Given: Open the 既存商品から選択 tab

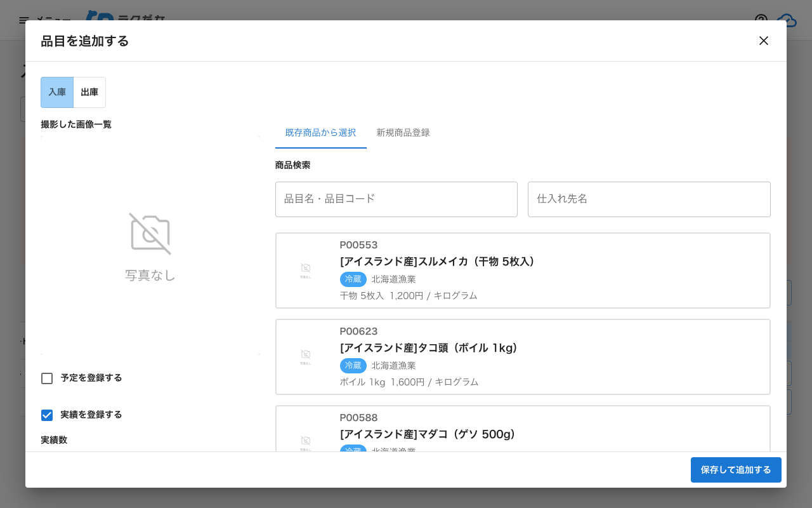Looking at the screenshot, I should pyautogui.click(x=321, y=133).
